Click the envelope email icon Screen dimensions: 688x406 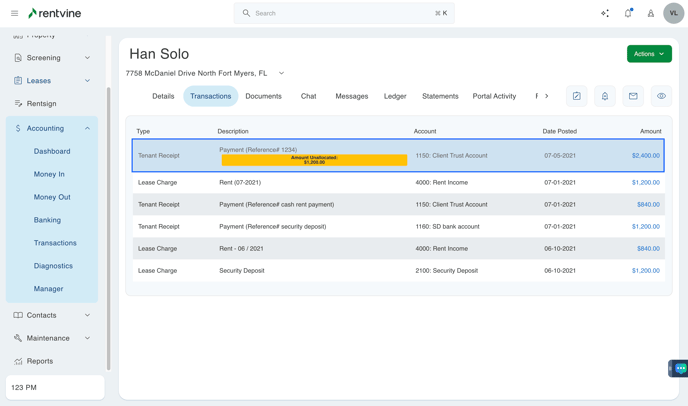click(633, 96)
